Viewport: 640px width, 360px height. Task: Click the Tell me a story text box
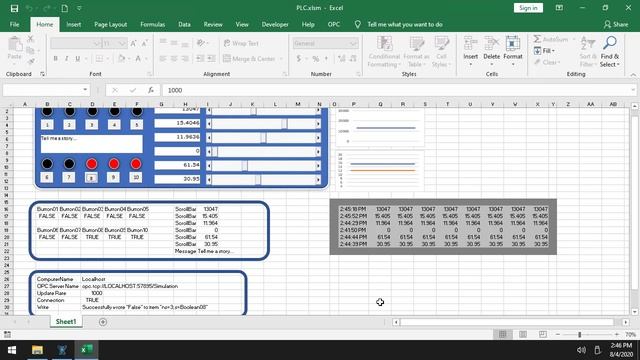(91, 144)
